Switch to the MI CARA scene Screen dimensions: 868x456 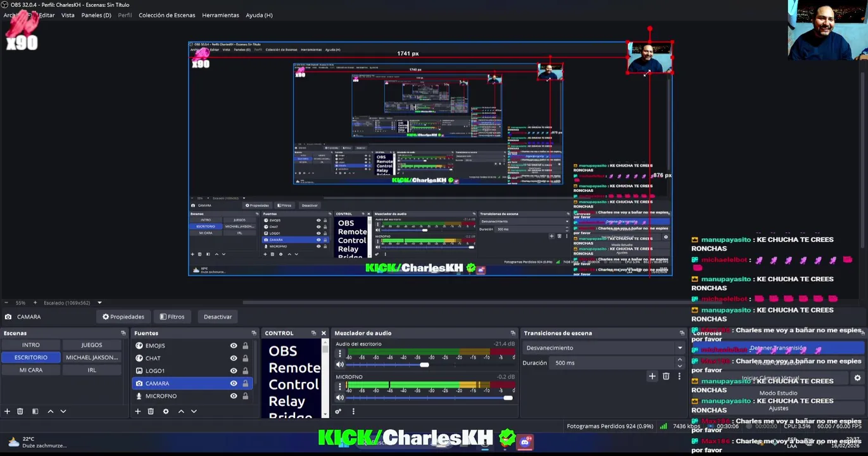(31, 370)
